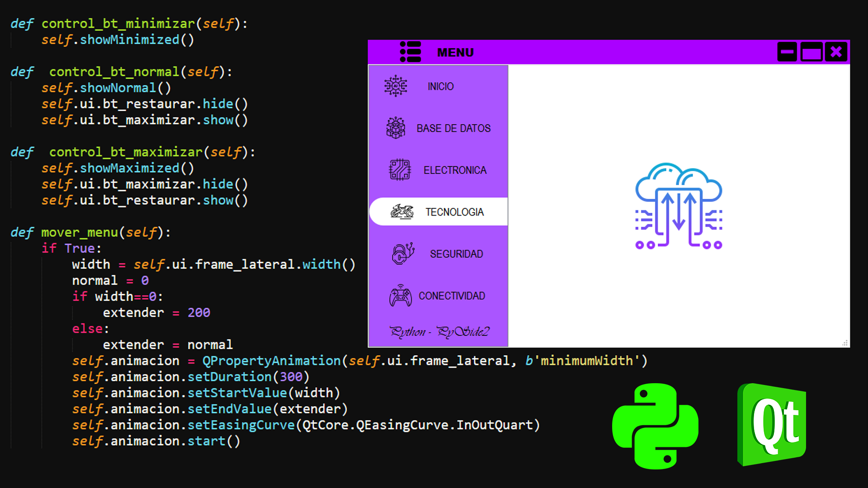Screen dimensions: 868x488
Task: Toggle the hamburger menu icon
Action: pos(410,52)
